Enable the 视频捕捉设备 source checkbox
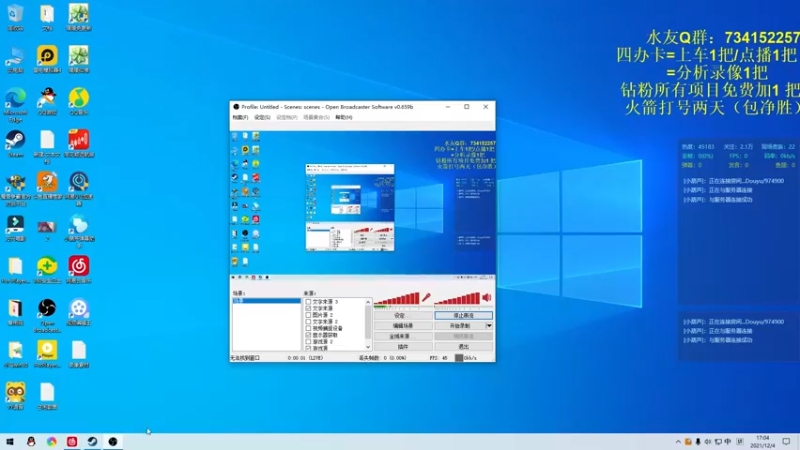 (x=308, y=328)
